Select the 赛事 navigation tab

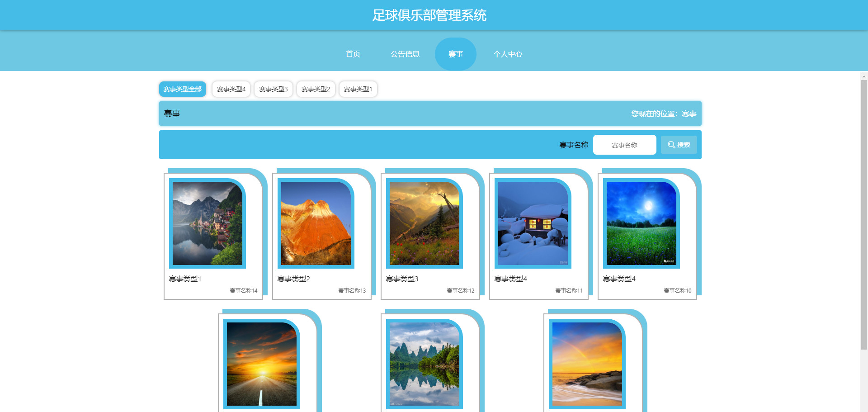click(x=456, y=54)
